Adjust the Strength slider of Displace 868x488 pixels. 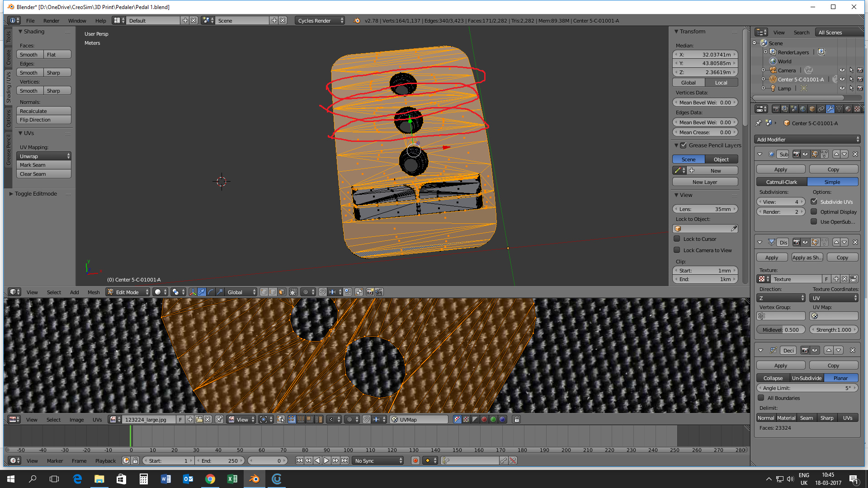(833, 330)
